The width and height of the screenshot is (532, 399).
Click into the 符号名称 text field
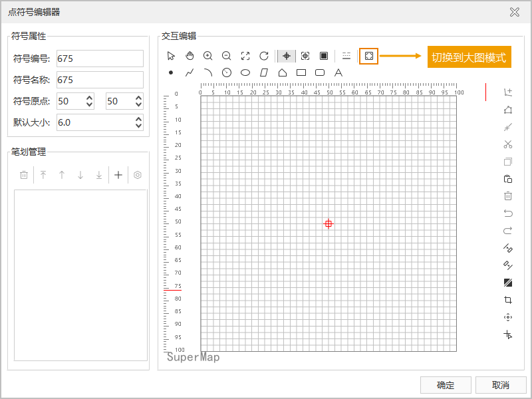pyautogui.click(x=100, y=80)
